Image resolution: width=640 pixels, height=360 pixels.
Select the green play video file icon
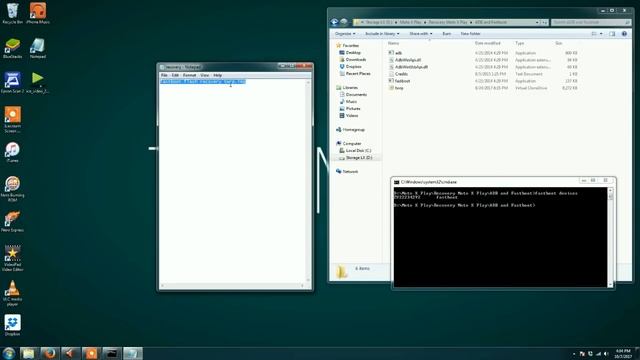tap(38, 83)
